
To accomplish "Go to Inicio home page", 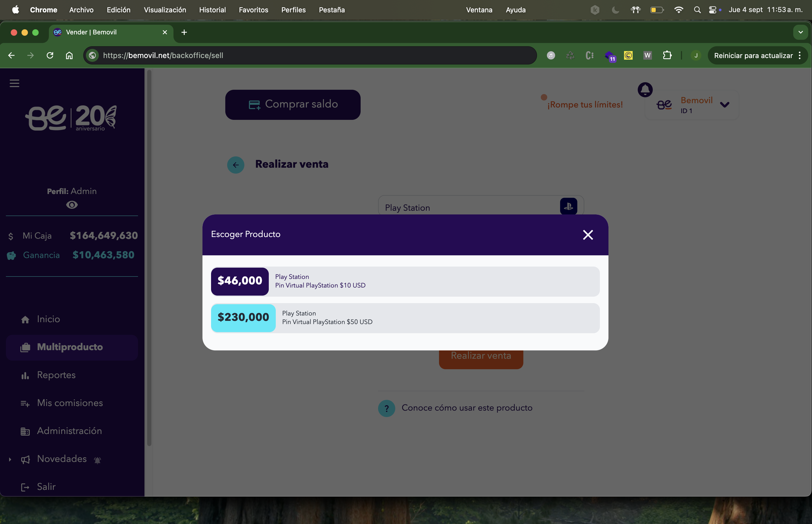I will coord(48,319).
